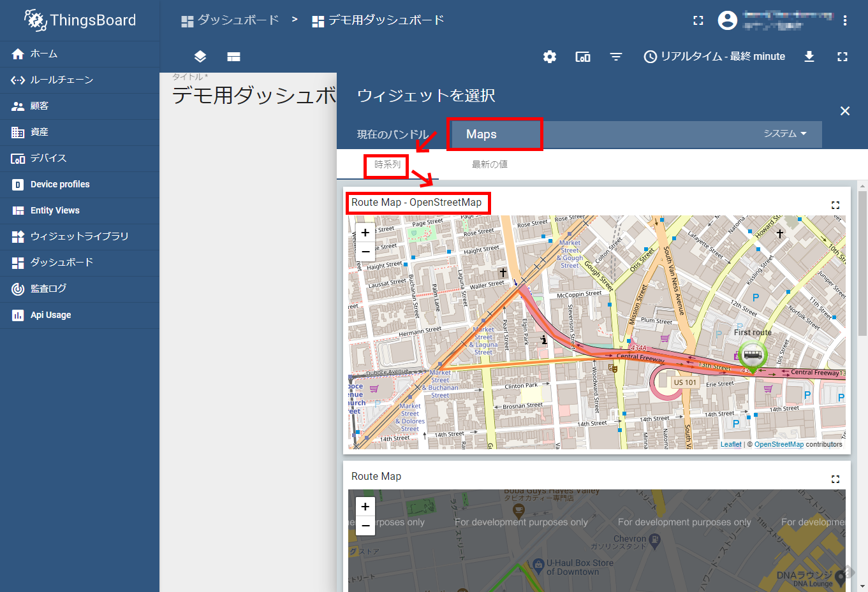
Task: Select the Route Map Google widget map
Action: (x=597, y=540)
